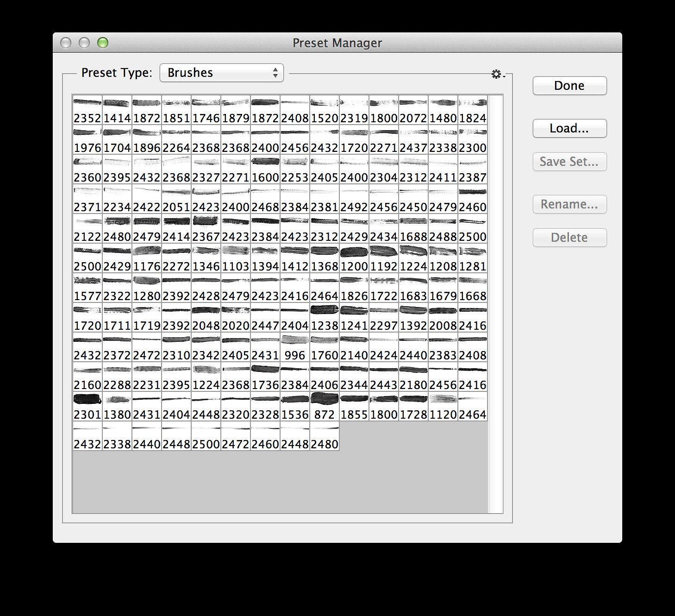The height and width of the screenshot is (616, 675).
Task: Pick brush preset 1200
Action: point(354,258)
